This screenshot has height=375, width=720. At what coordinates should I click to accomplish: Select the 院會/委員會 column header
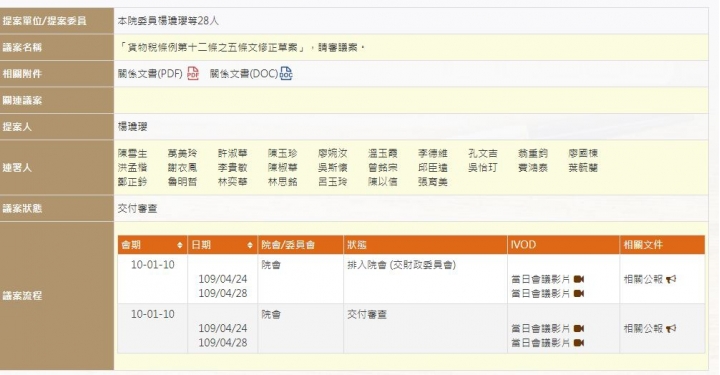click(301, 245)
